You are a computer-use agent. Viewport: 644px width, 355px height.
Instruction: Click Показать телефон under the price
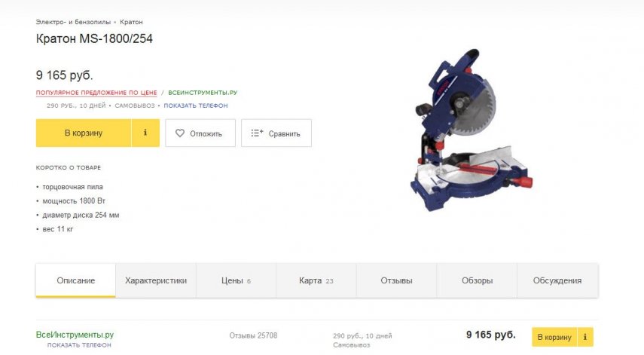(196, 106)
